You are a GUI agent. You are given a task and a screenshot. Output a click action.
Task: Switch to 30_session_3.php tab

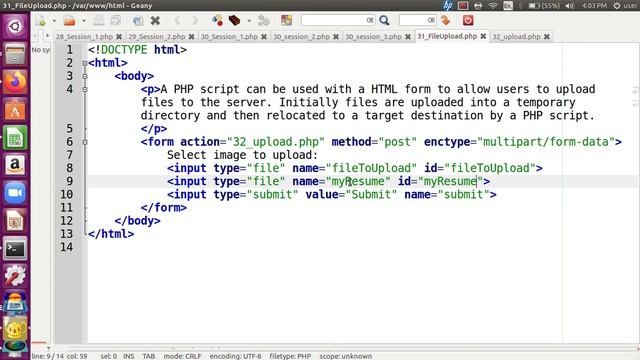[x=373, y=36]
